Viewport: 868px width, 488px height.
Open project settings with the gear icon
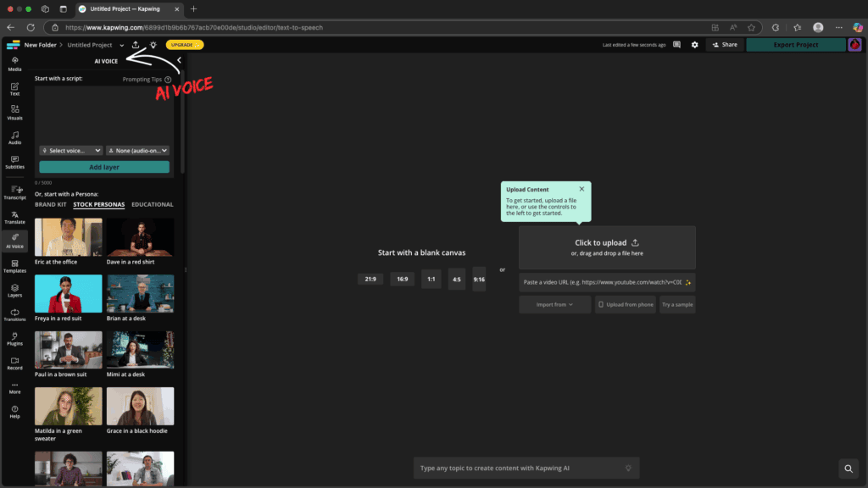point(695,44)
